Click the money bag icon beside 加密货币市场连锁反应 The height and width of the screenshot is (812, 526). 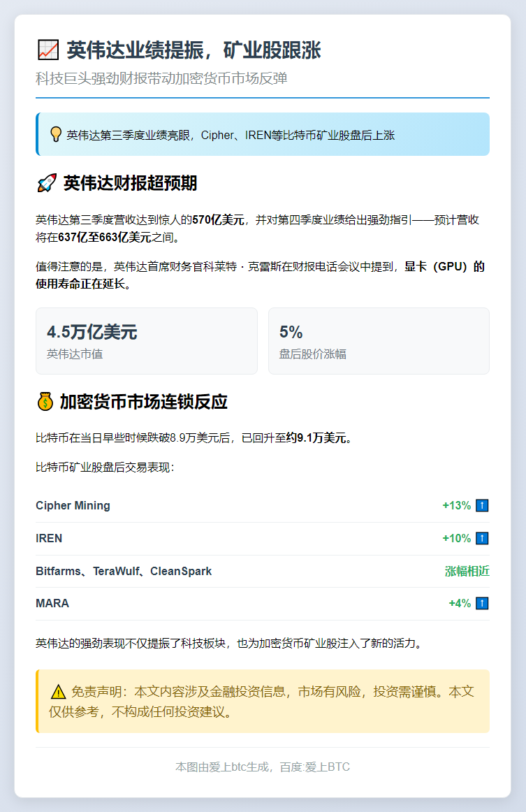45,402
